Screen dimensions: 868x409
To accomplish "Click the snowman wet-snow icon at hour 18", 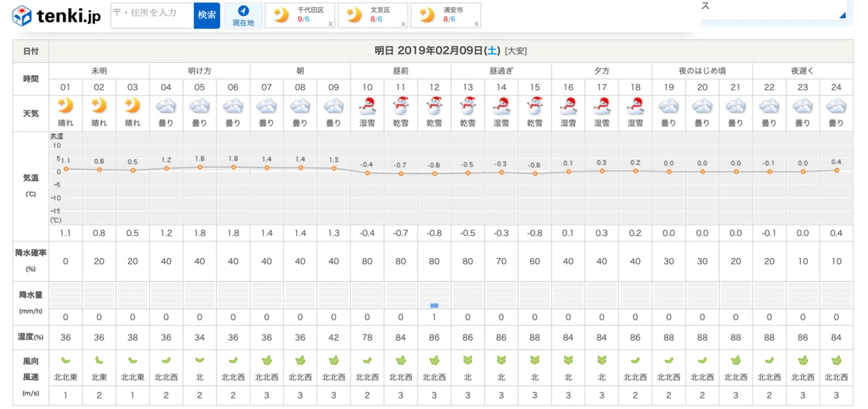I will [x=635, y=106].
